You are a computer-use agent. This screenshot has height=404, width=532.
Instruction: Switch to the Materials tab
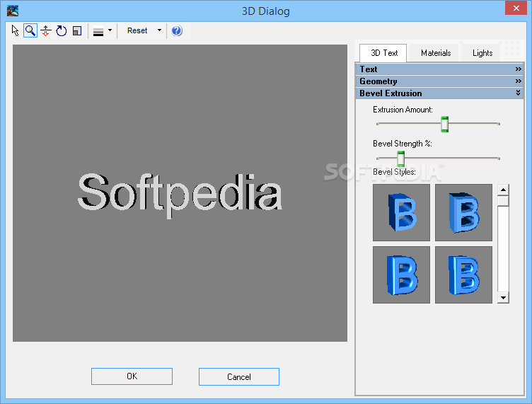(x=435, y=53)
